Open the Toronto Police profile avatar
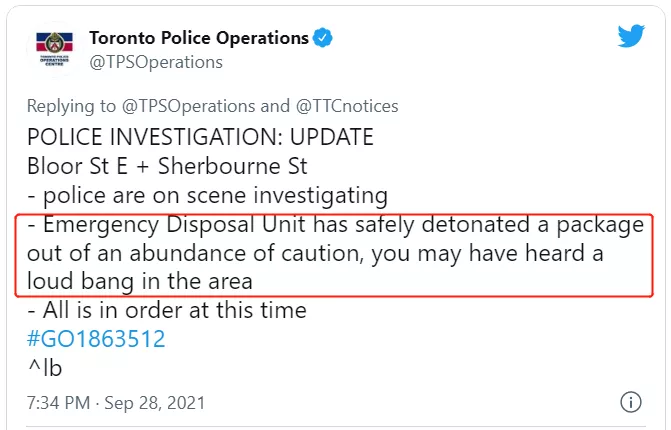671x430 pixels. (x=54, y=49)
